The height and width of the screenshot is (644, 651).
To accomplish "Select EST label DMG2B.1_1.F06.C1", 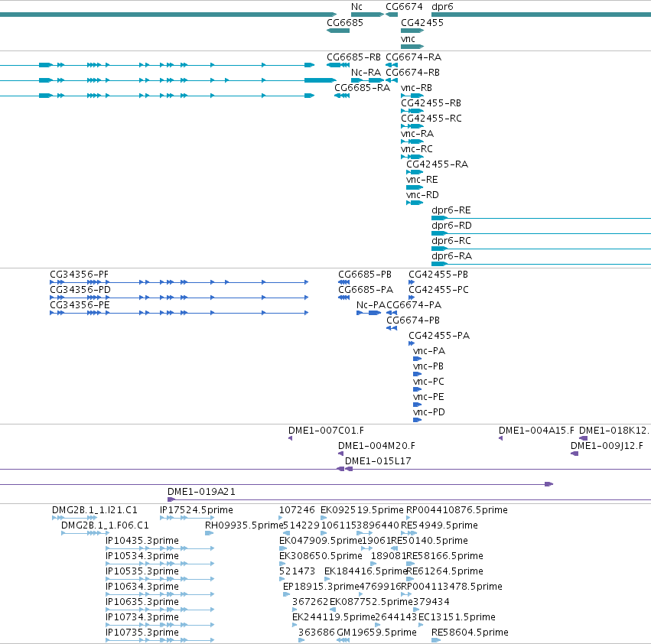I will click(x=105, y=525).
